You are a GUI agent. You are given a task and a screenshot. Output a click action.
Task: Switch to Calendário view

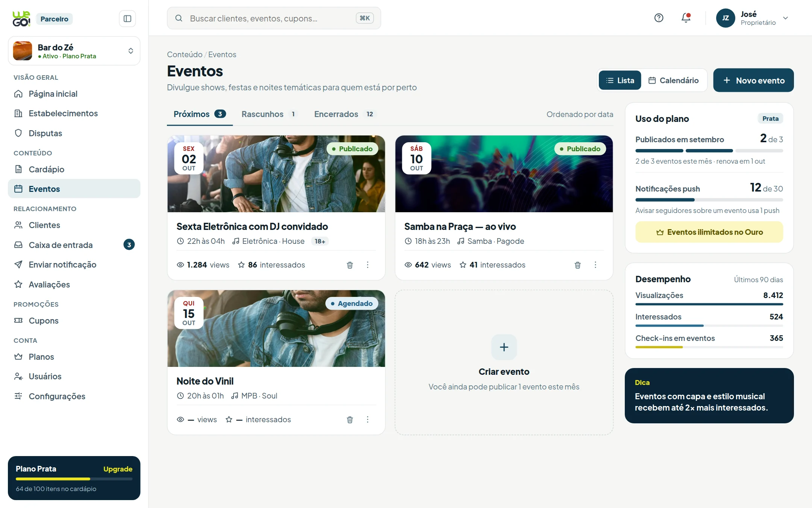point(674,80)
